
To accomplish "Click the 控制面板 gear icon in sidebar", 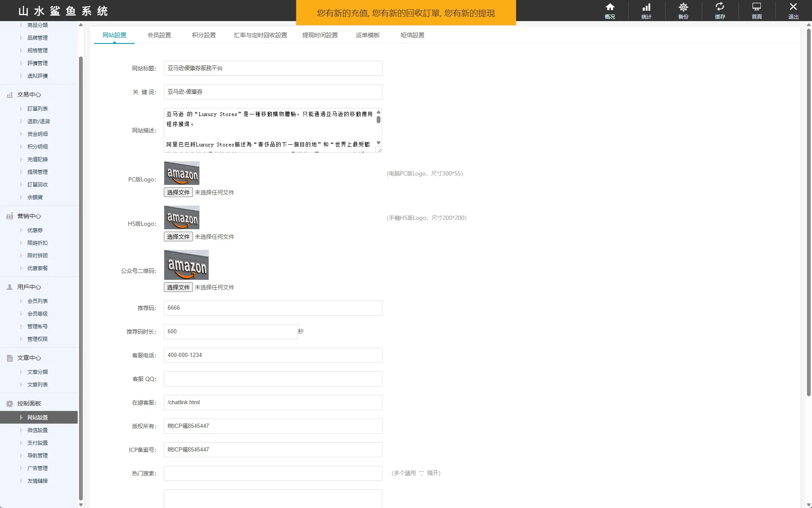I will coord(10,404).
